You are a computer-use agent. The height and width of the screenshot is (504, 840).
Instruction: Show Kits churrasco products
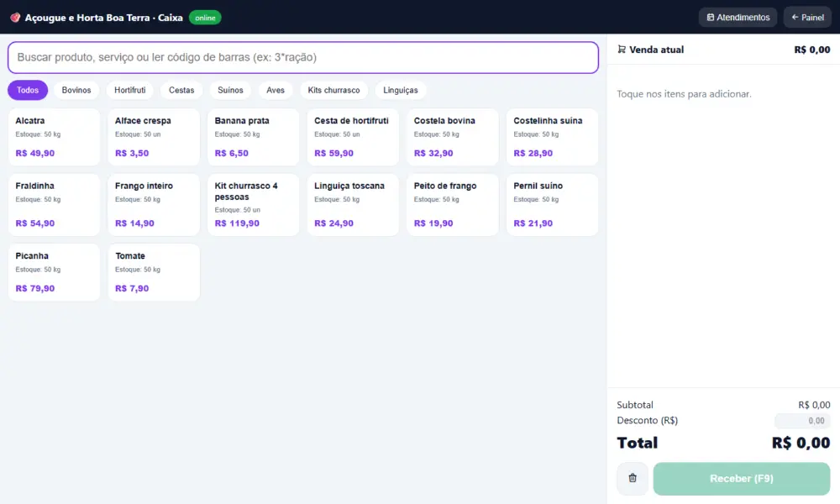333,90
